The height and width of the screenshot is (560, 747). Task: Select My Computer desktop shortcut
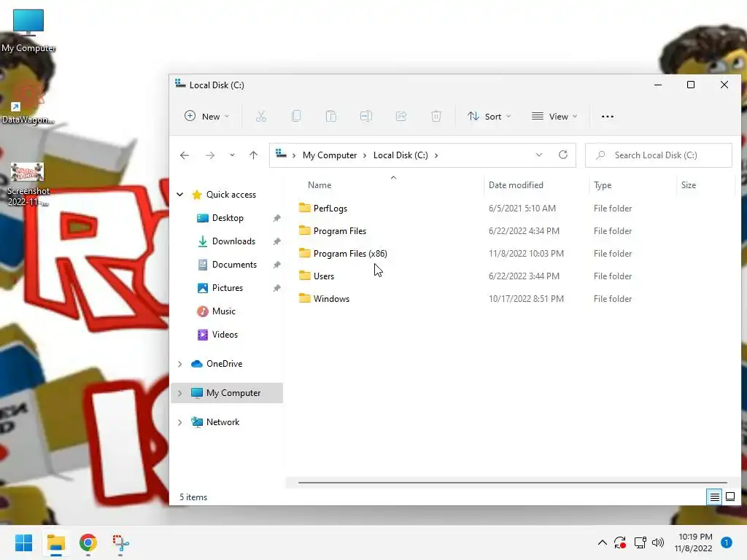28,31
